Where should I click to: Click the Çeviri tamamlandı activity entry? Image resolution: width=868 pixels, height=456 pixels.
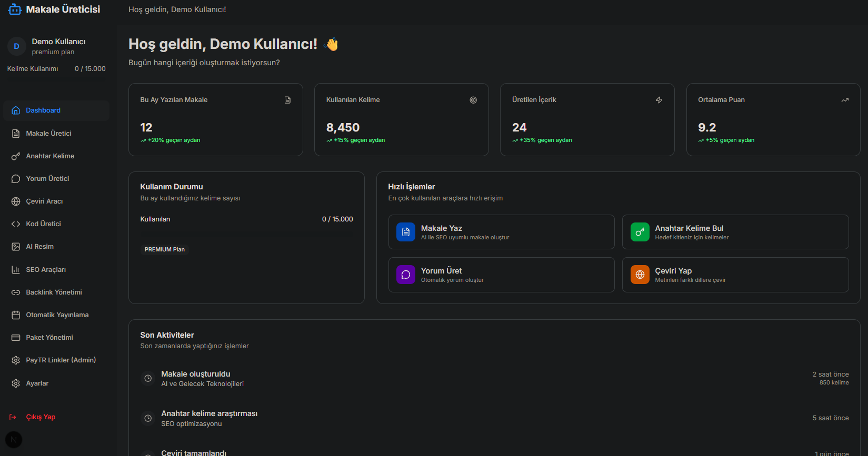point(194,453)
